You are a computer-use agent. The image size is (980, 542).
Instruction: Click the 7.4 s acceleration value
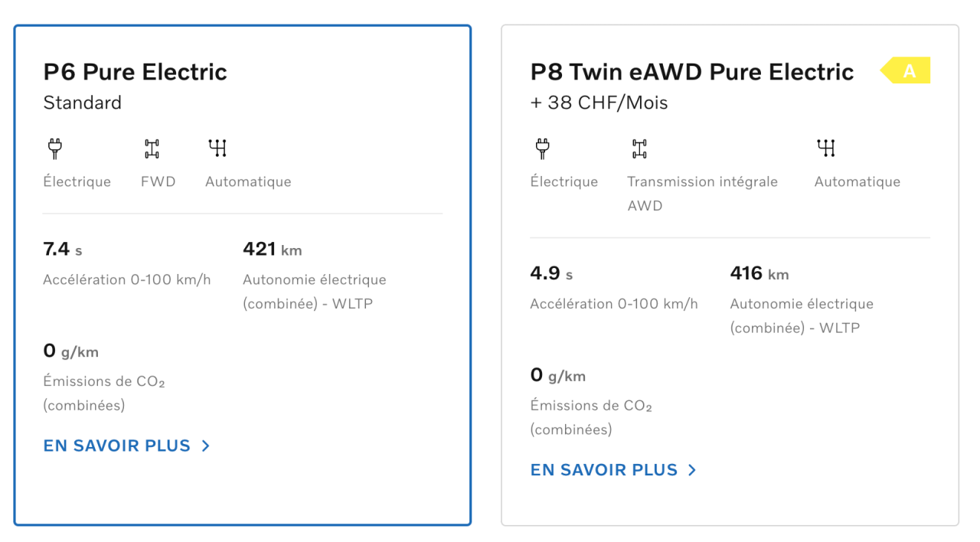click(63, 249)
